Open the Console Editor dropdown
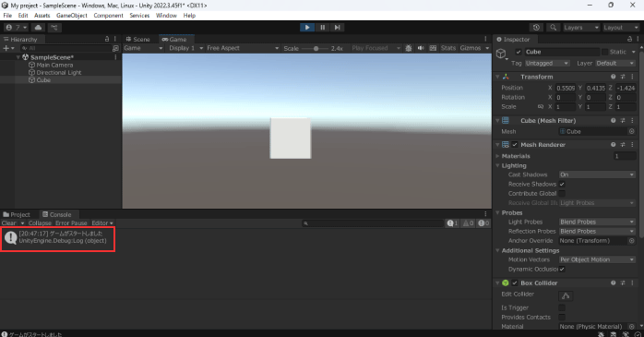This screenshot has height=337, width=644. click(101, 223)
